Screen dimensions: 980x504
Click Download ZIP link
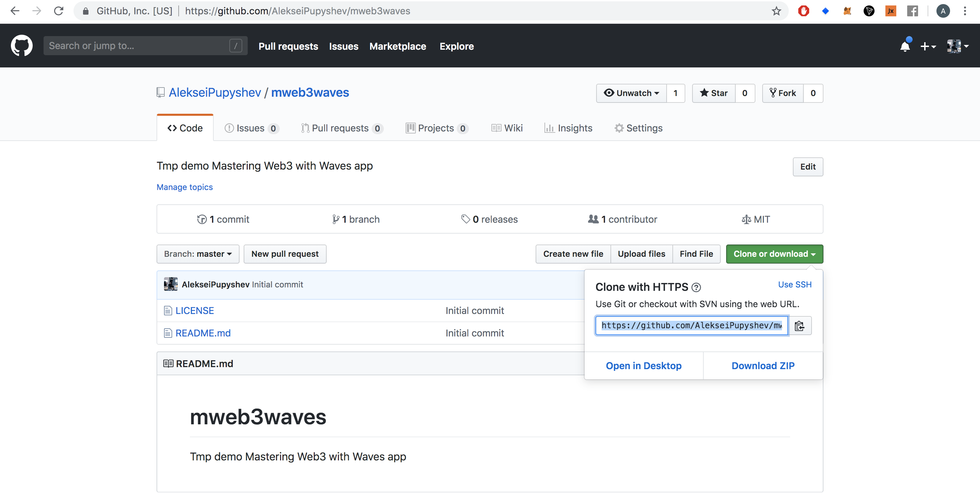(763, 365)
